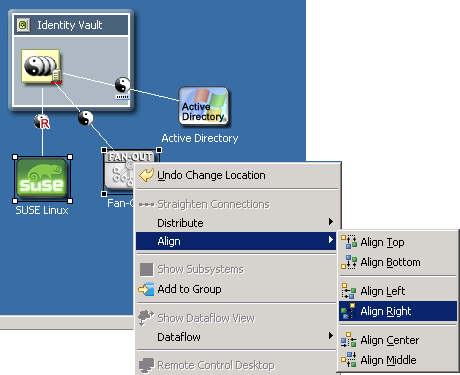
Task: Click the Active Directory application icon
Action: 203,107
